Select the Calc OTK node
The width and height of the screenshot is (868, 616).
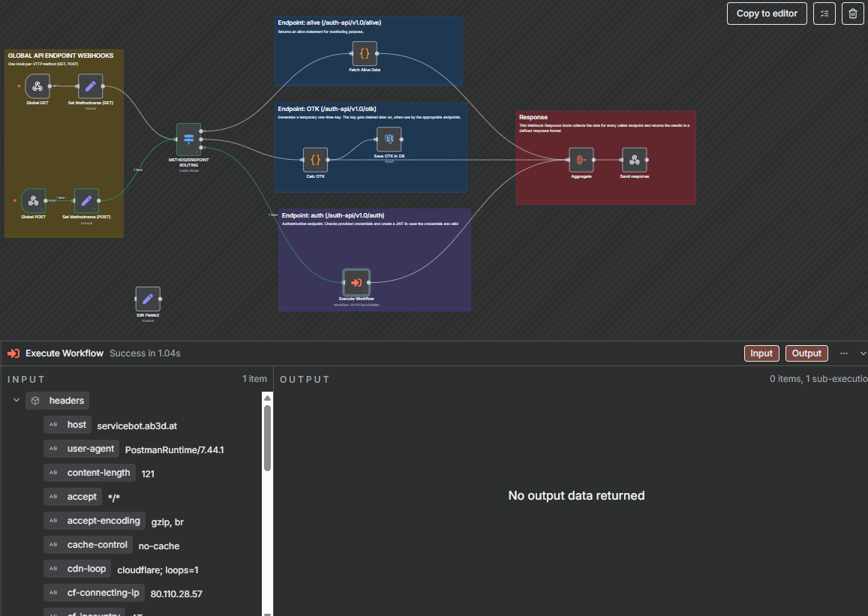pyautogui.click(x=314, y=159)
